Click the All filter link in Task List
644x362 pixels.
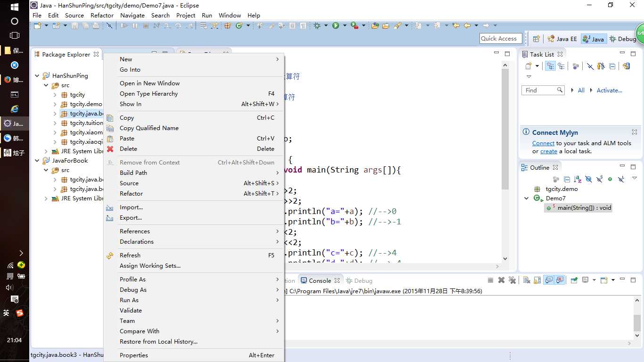581,90
